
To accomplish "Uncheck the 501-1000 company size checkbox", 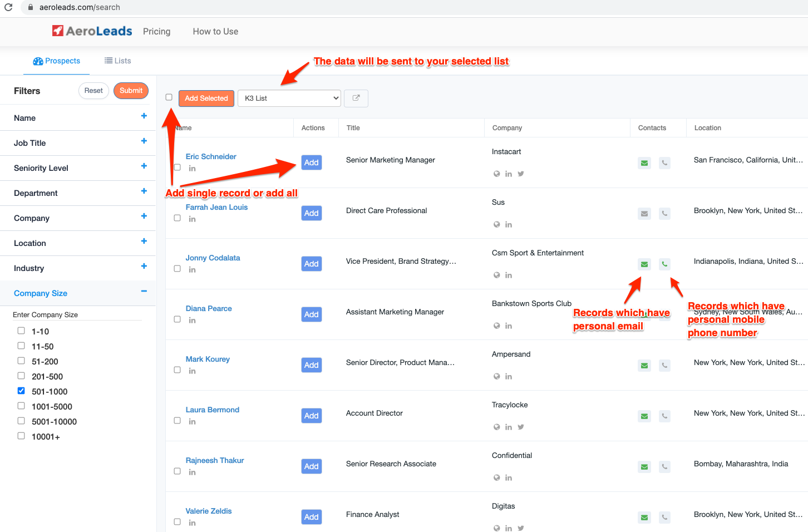I will 21,391.
